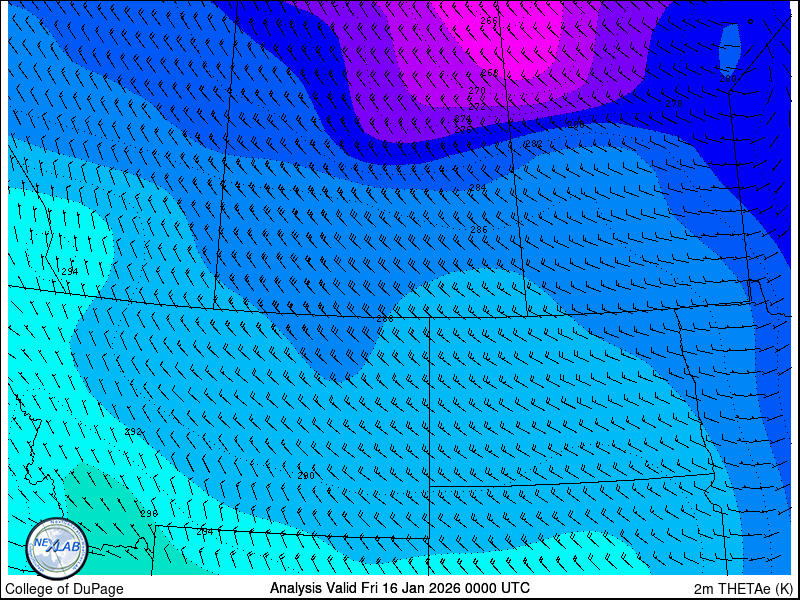Click the 288 contour label

coord(385,319)
